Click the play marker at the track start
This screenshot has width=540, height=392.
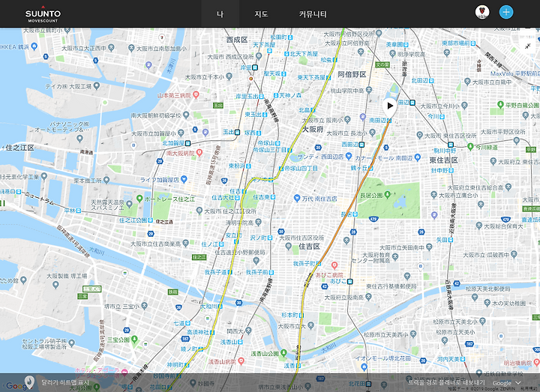tap(389, 106)
